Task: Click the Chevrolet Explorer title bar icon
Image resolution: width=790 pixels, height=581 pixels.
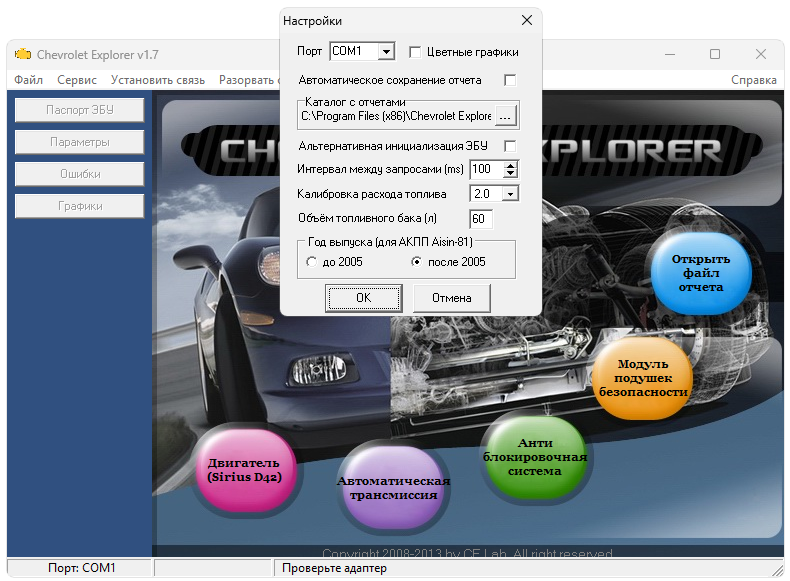Action: [23, 54]
